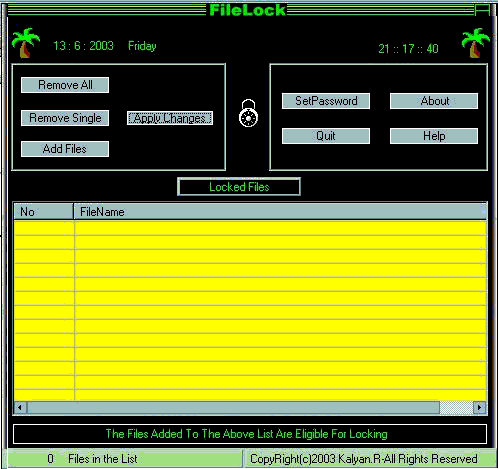Remove all files with Remove All
This screenshot has width=498, height=469.
point(65,85)
